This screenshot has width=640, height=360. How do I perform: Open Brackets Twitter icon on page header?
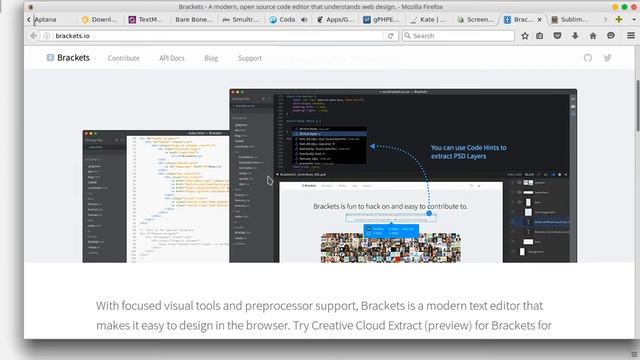click(x=608, y=58)
